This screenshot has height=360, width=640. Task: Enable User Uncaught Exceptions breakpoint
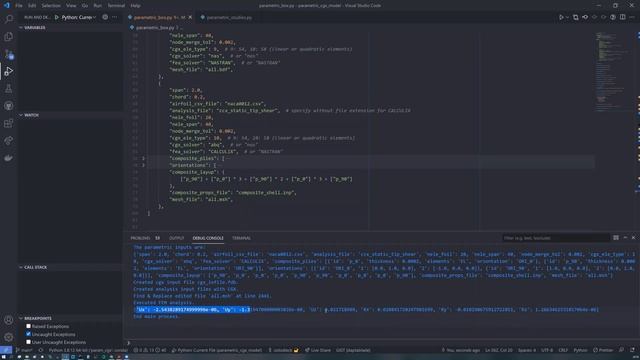(x=28, y=342)
